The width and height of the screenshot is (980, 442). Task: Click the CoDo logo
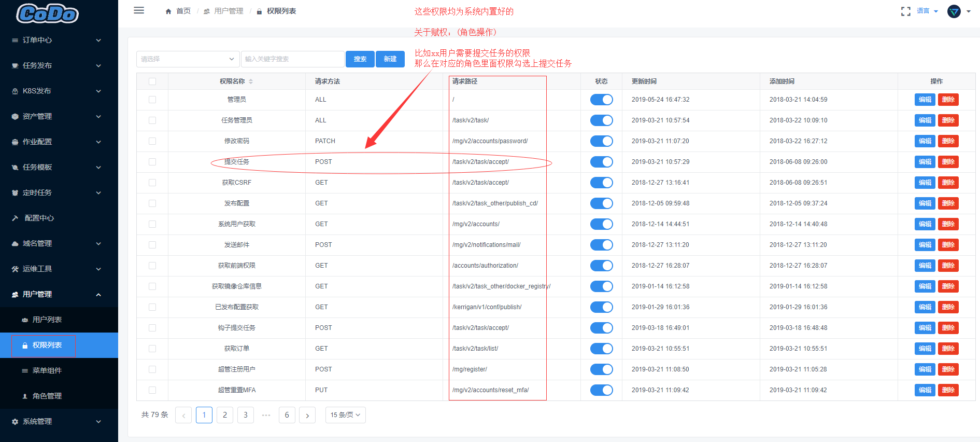point(48,13)
